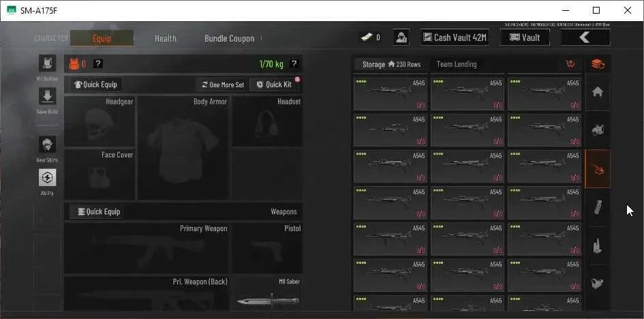Click the Quick Kit button
The height and width of the screenshot is (319, 644).
pos(275,85)
